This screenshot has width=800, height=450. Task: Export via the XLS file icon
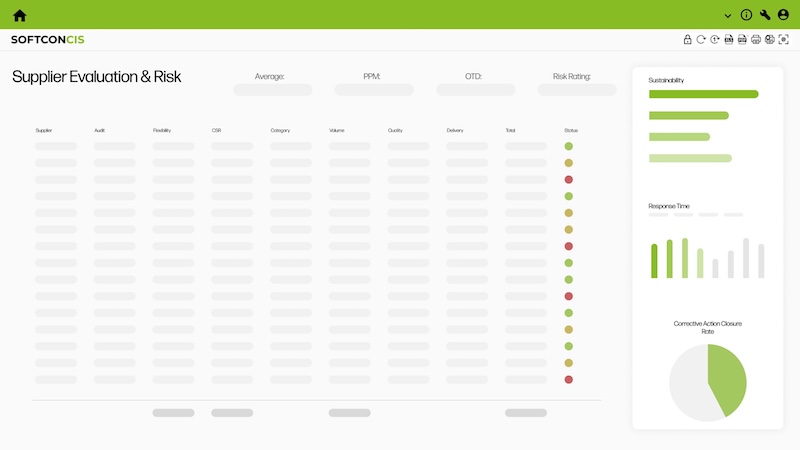coord(729,39)
